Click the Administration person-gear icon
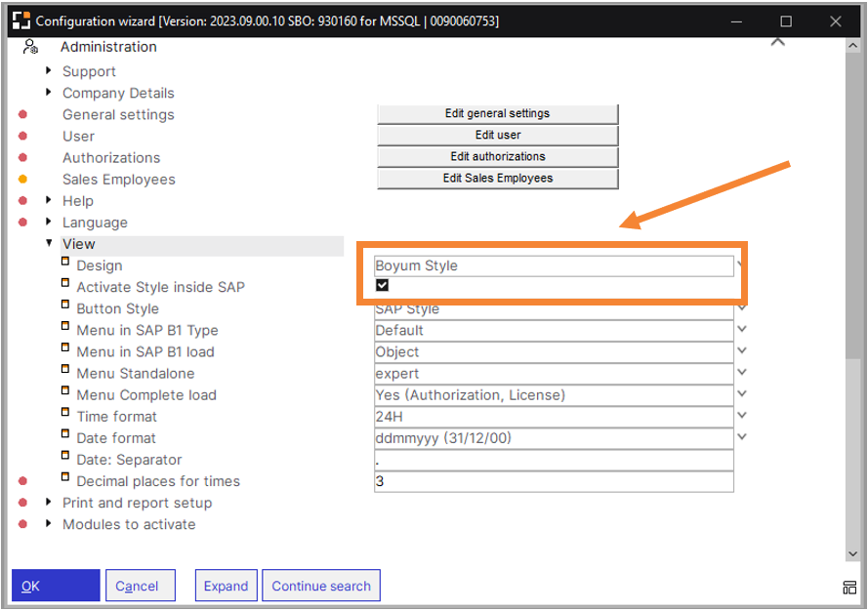Viewport: 868px width, 611px height. [30, 47]
